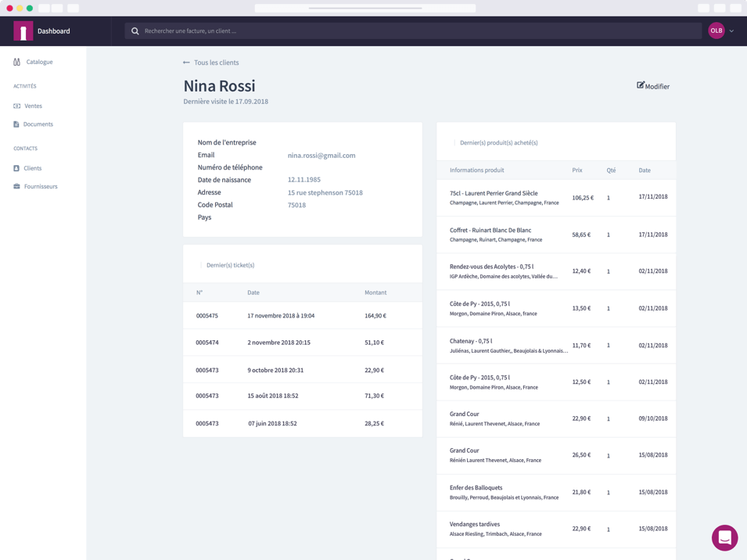Click the Dashboard label in the top bar
The width and height of the screenshot is (747, 560).
53,31
